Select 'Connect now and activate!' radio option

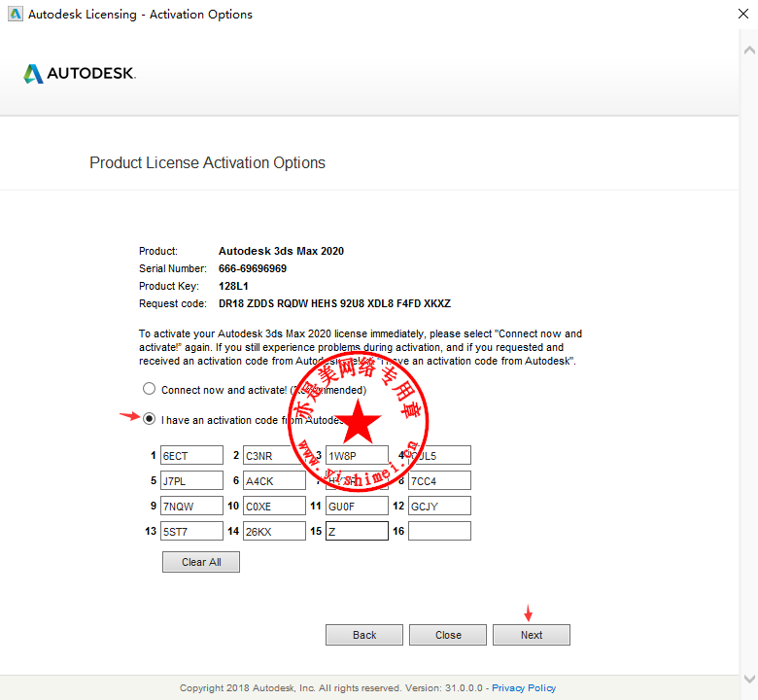pyautogui.click(x=149, y=389)
